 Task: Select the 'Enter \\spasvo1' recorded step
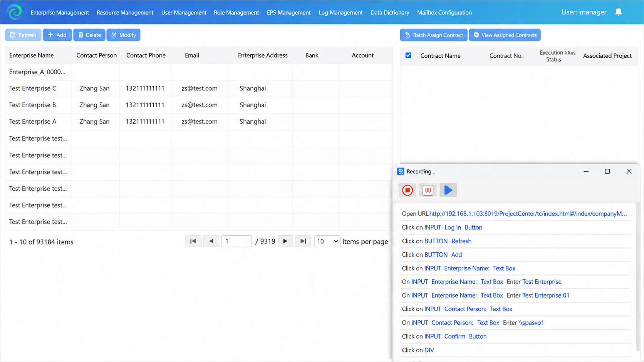[x=515, y=323]
